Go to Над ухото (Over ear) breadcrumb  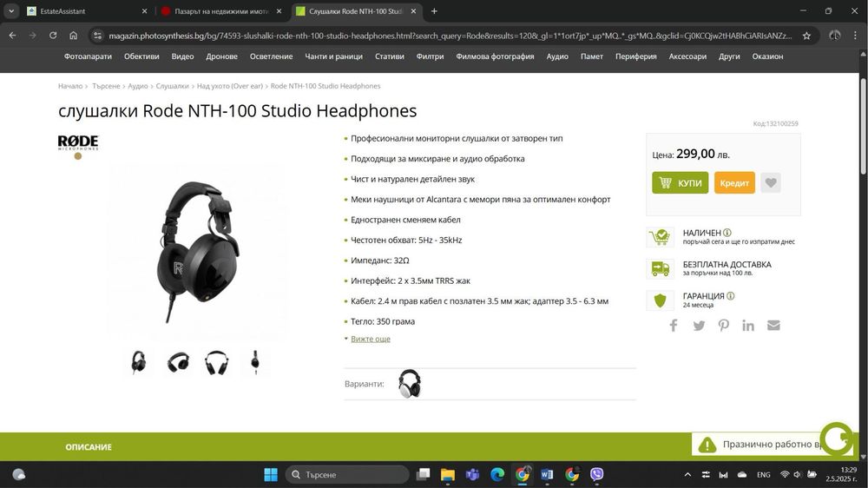tap(230, 86)
